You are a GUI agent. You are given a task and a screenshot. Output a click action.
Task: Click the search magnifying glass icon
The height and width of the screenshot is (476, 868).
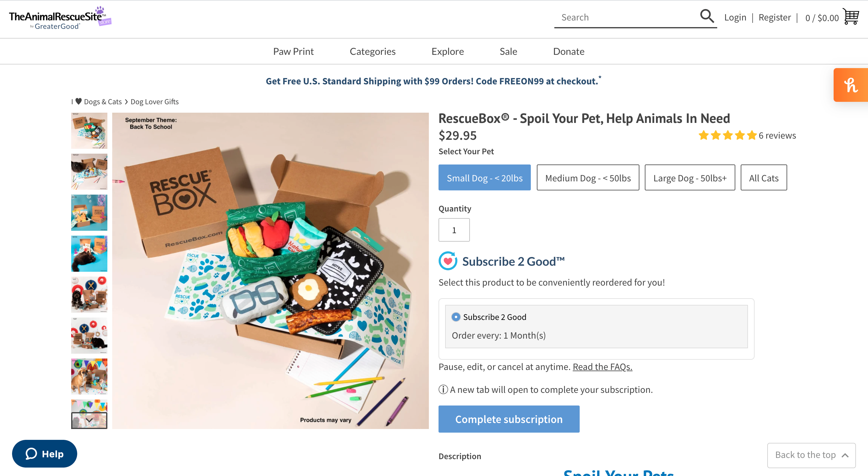point(707,16)
